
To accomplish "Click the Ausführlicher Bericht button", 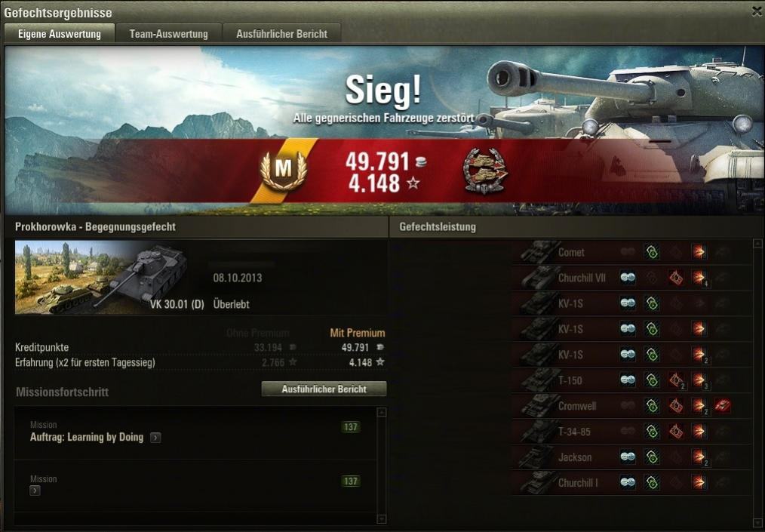I will click(324, 389).
